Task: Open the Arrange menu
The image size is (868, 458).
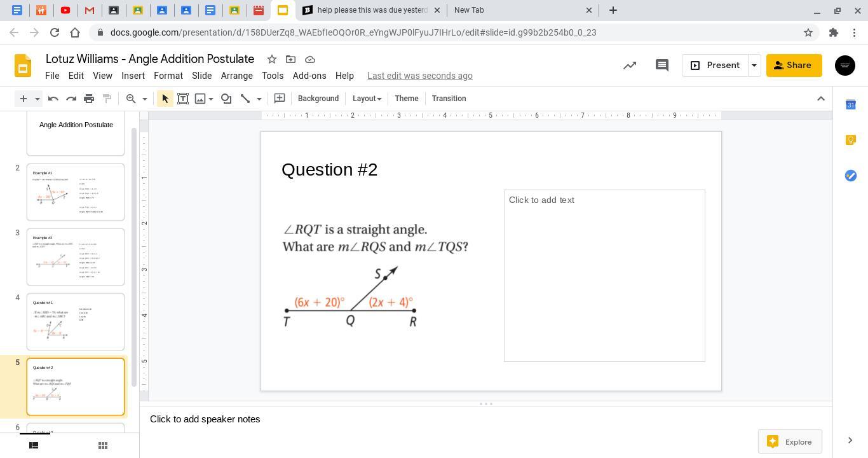Action: [236, 76]
